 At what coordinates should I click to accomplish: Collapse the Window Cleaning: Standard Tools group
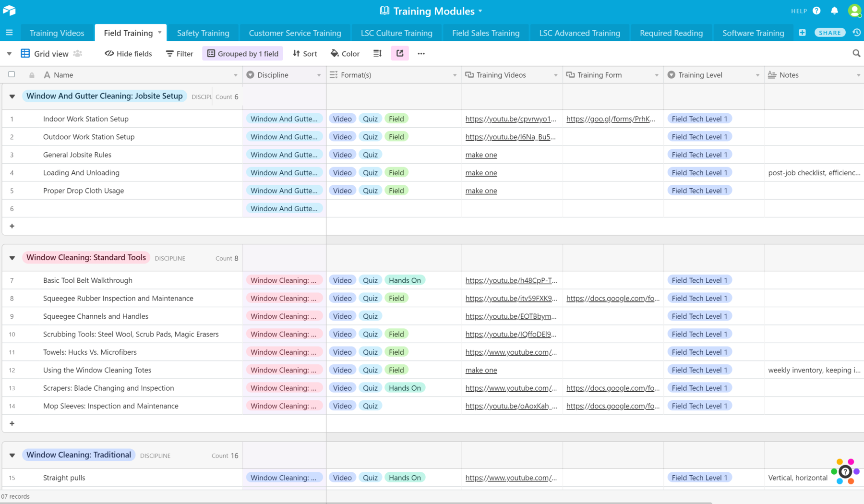tap(12, 257)
